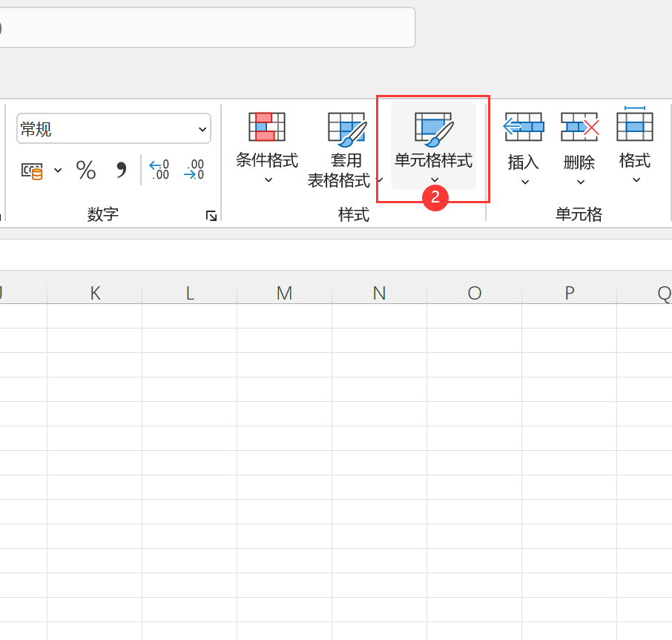The height and width of the screenshot is (640, 672).
Task: Click the 插入 insert cells icon
Action: pyautogui.click(x=524, y=127)
